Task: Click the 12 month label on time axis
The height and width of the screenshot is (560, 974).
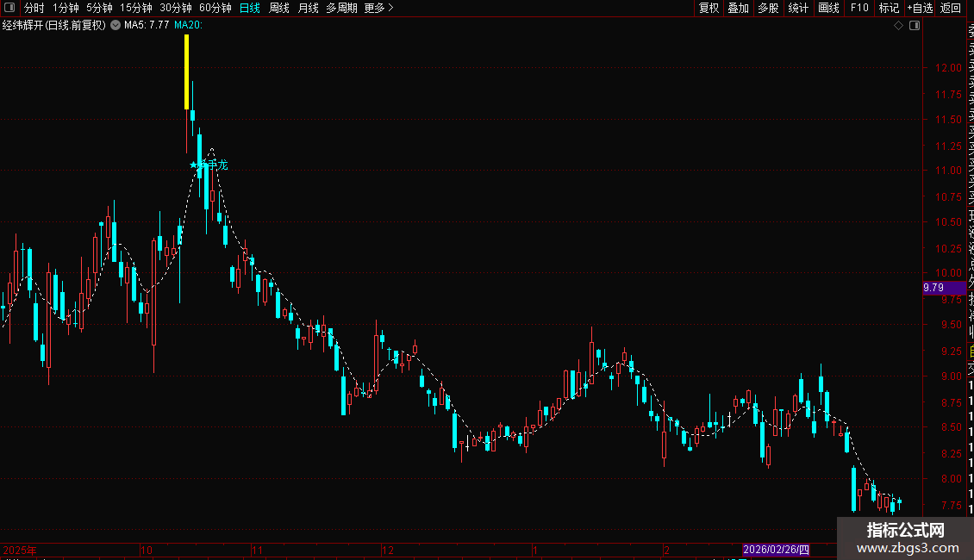Action: point(388,550)
